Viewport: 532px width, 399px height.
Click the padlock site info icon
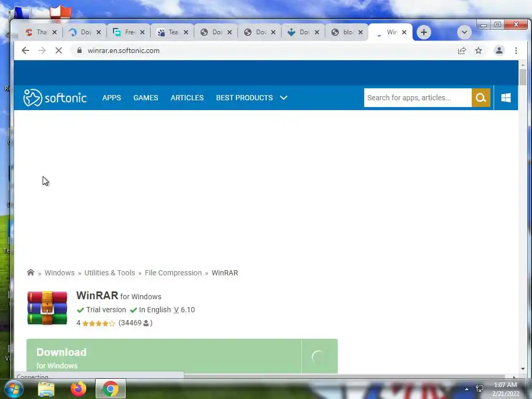tap(79, 50)
